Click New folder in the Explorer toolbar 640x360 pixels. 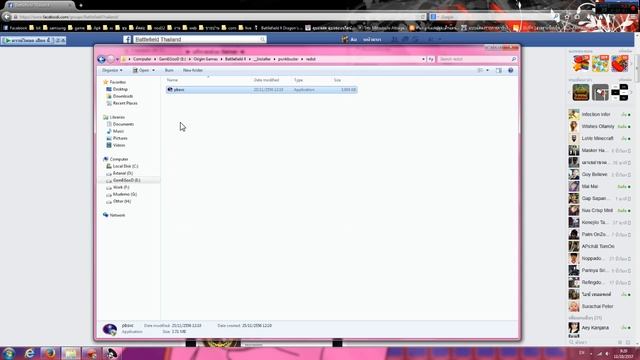click(193, 70)
